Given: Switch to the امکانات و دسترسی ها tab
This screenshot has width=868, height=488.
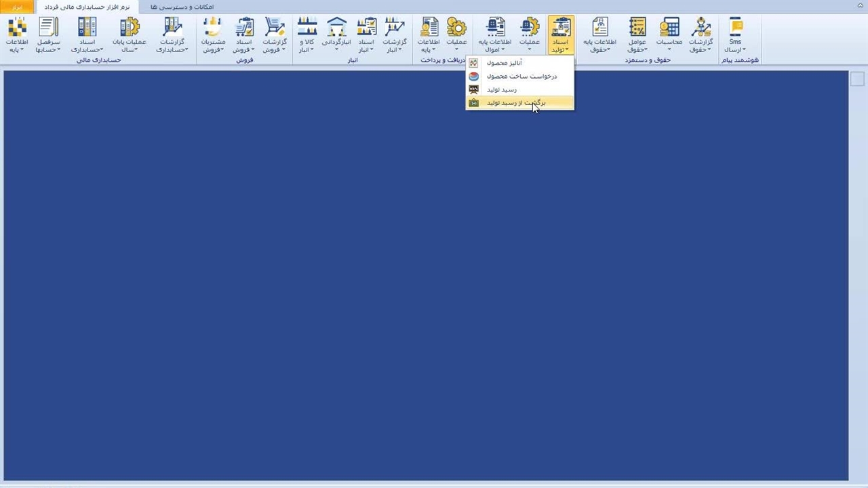Looking at the screenshot, I should [x=181, y=7].
